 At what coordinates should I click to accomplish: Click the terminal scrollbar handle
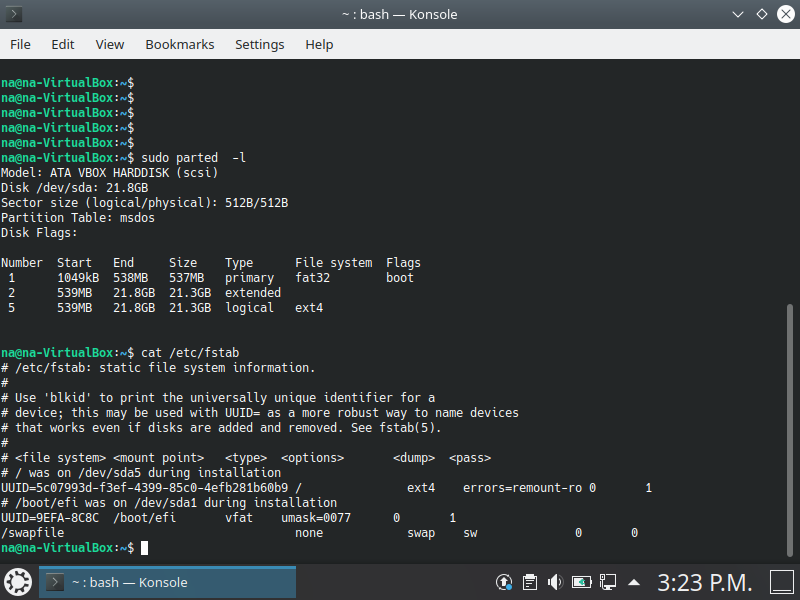click(792, 430)
